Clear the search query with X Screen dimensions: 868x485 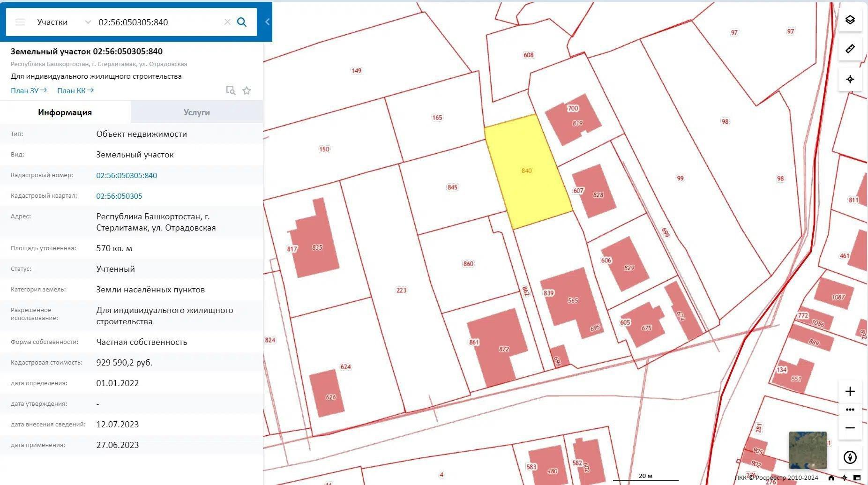(x=227, y=22)
